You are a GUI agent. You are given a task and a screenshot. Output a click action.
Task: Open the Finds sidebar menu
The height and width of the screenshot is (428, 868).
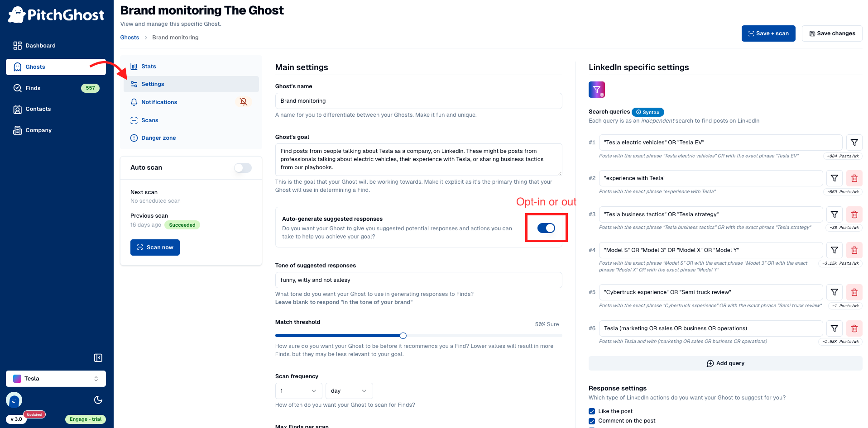[x=33, y=88]
